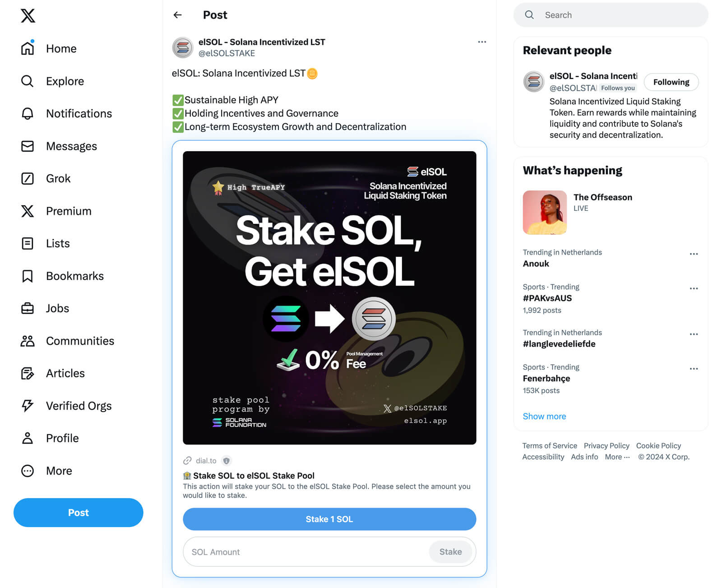The height and width of the screenshot is (588, 722).
Task: Go back using the arrow icon
Action: pos(178,15)
